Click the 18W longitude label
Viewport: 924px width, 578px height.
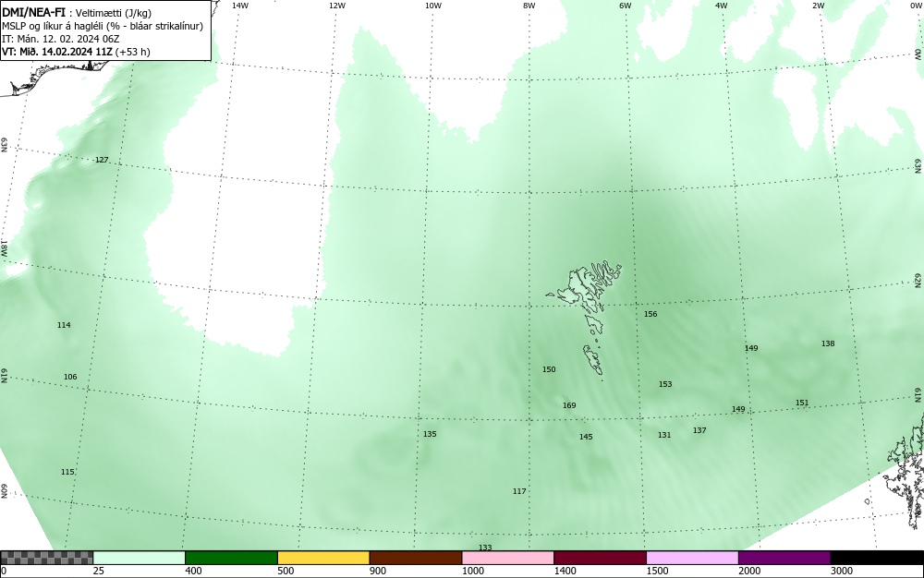coord(4,247)
